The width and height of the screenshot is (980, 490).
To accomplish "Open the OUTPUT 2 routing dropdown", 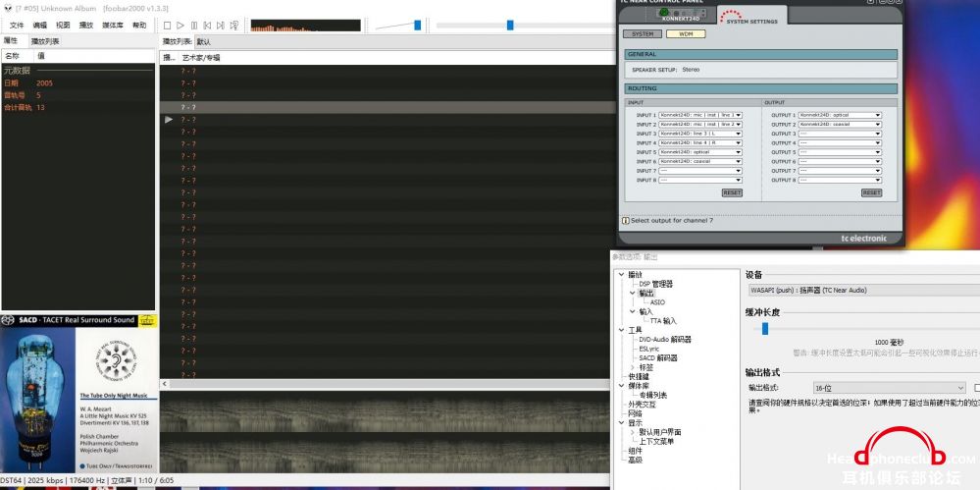I will 840,125.
